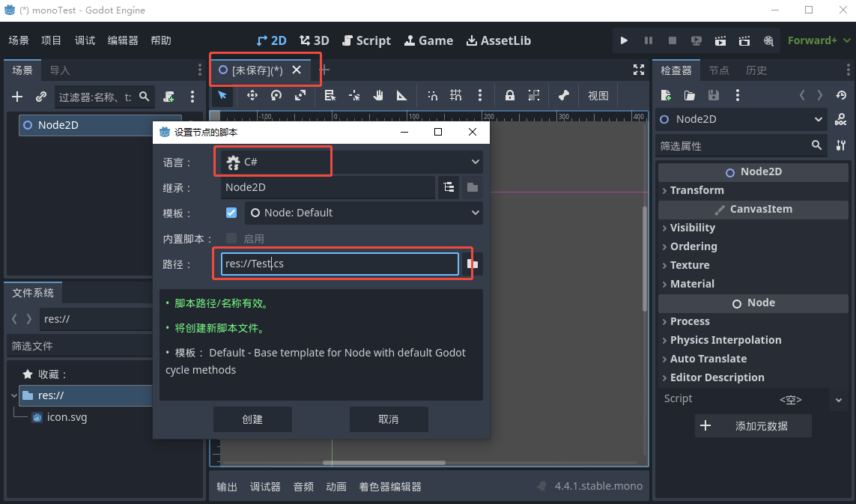Attach script icon in scene panel
The height and width of the screenshot is (504, 856).
click(x=169, y=97)
